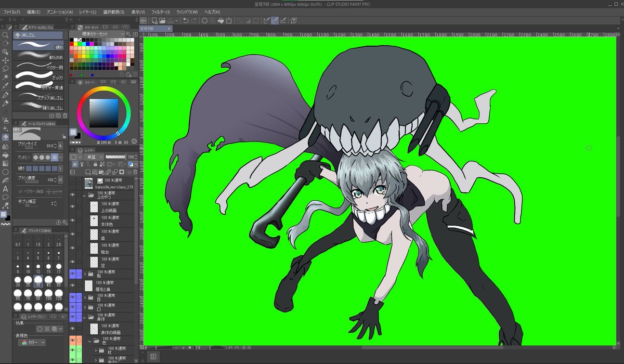Screen dimensions: 624x364
Task: Select the Pen tool
Action: [x=5, y=95]
